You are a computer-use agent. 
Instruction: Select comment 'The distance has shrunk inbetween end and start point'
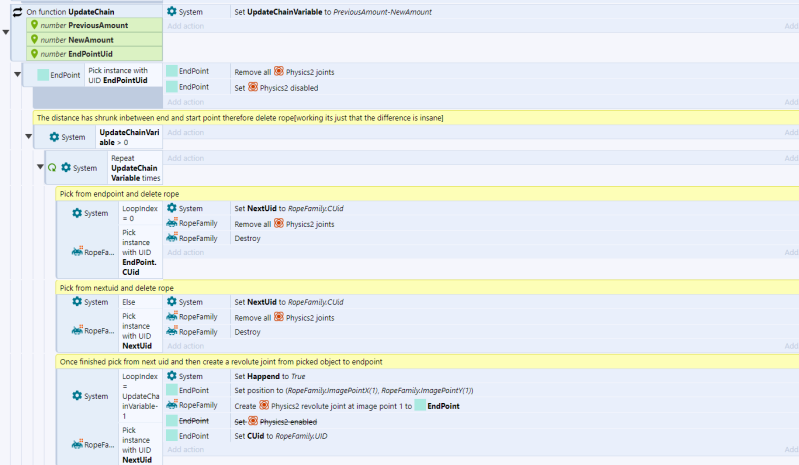(x=240, y=118)
